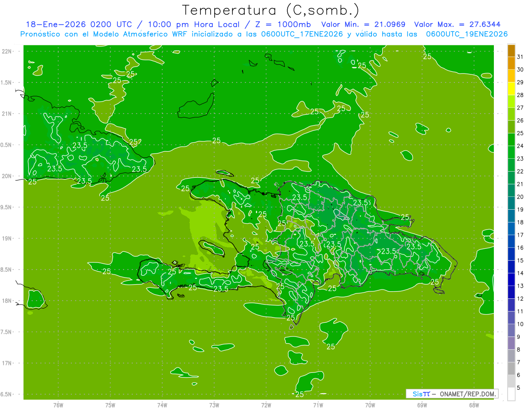The width and height of the screenshot is (532, 411).
Task: Click the latitude label "19N"
Action: click(x=6, y=239)
